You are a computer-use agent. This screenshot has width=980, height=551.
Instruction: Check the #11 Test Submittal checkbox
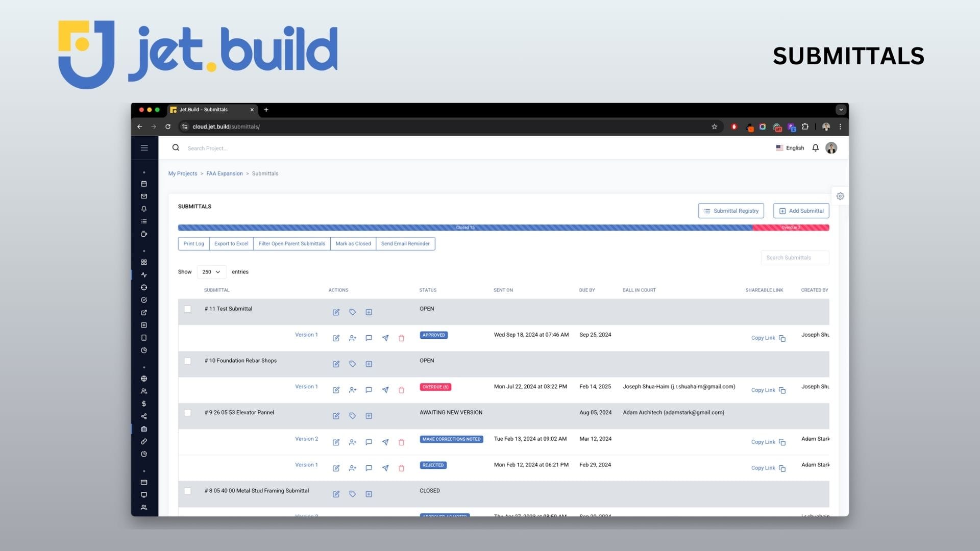pyautogui.click(x=187, y=309)
